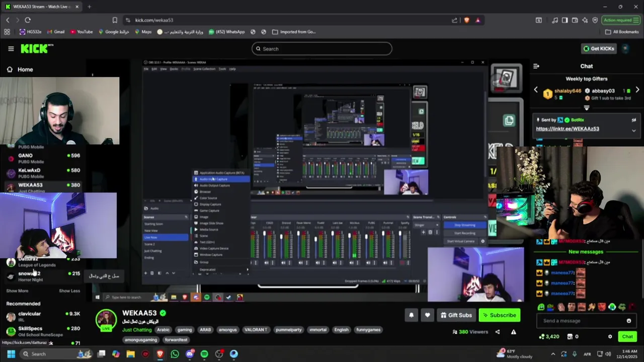Expand the pinned message chevron
This screenshot has height=362, width=644.
[634, 131]
